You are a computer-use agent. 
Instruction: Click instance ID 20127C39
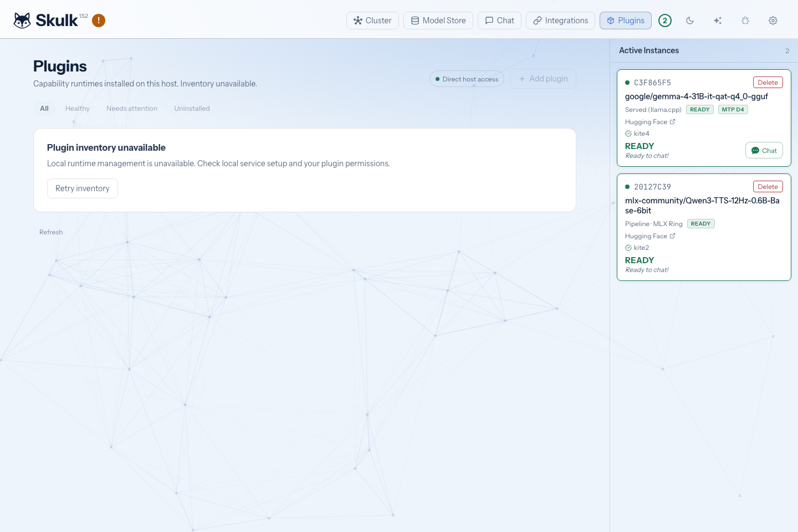(x=652, y=187)
